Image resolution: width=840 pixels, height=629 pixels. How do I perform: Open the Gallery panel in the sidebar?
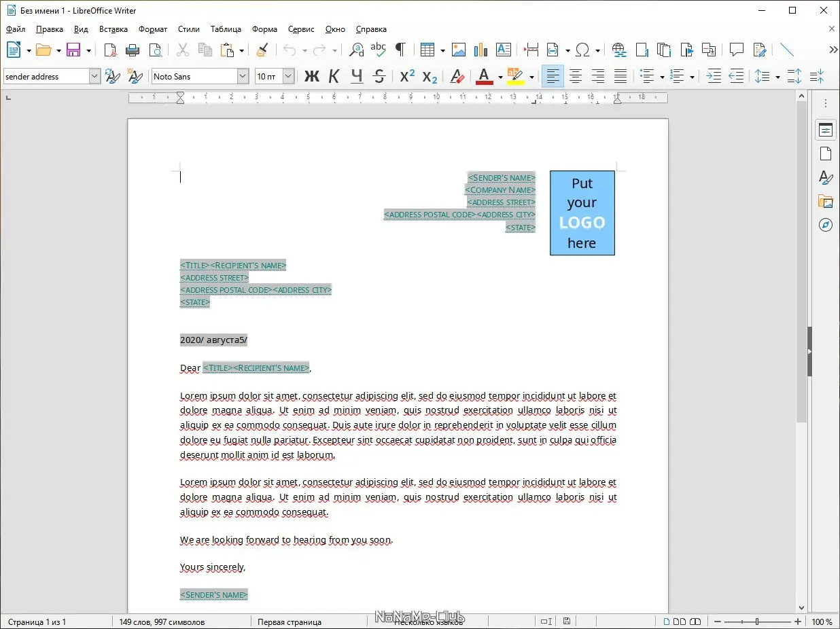coord(826,202)
